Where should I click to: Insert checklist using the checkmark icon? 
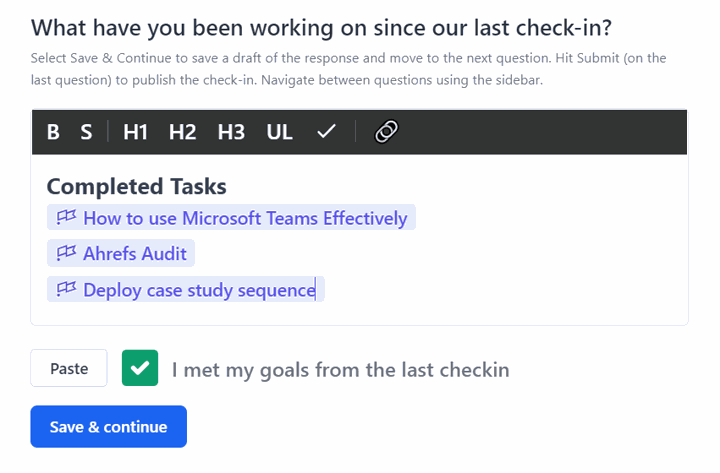(326, 132)
